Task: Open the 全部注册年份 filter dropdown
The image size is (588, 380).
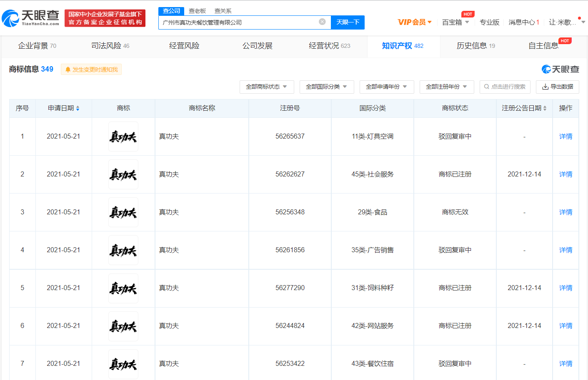Action: [447, 87]
